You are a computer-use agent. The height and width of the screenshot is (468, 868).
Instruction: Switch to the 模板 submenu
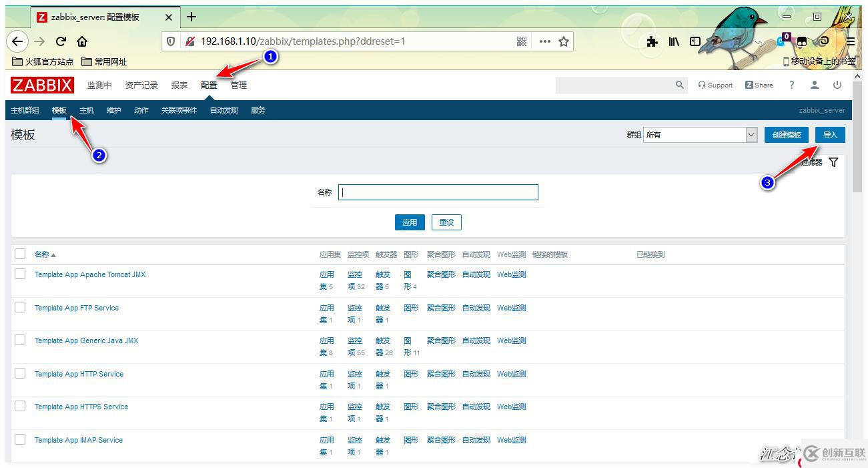click(x=59, y=110)
